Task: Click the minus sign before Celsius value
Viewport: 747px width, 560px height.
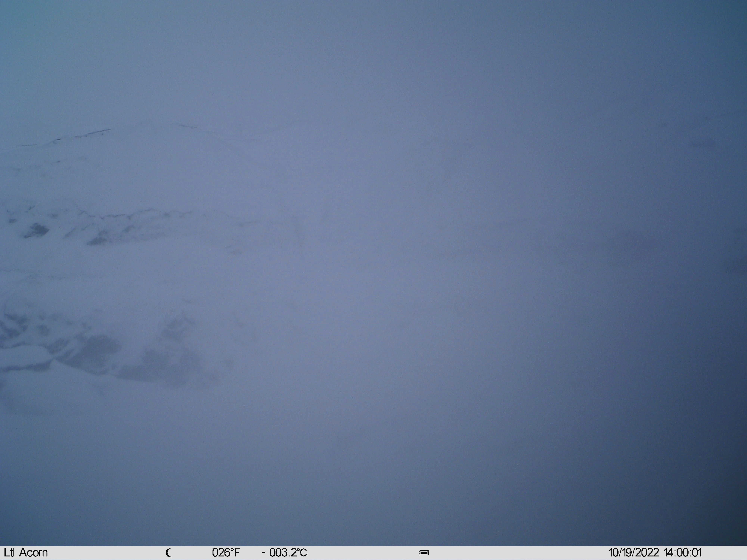Action: coord(264,553)
